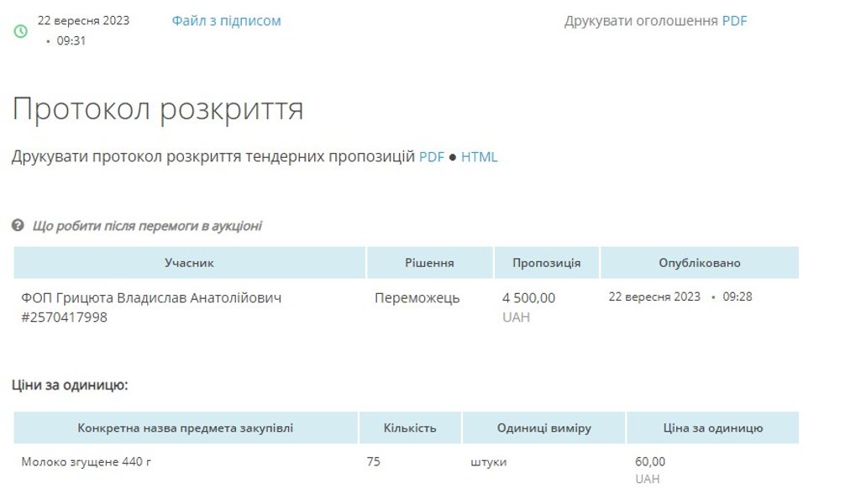Select participant ФОП Грицюта Владислав Анатолійович
The image size is (845, 504).
coord(151,298)
